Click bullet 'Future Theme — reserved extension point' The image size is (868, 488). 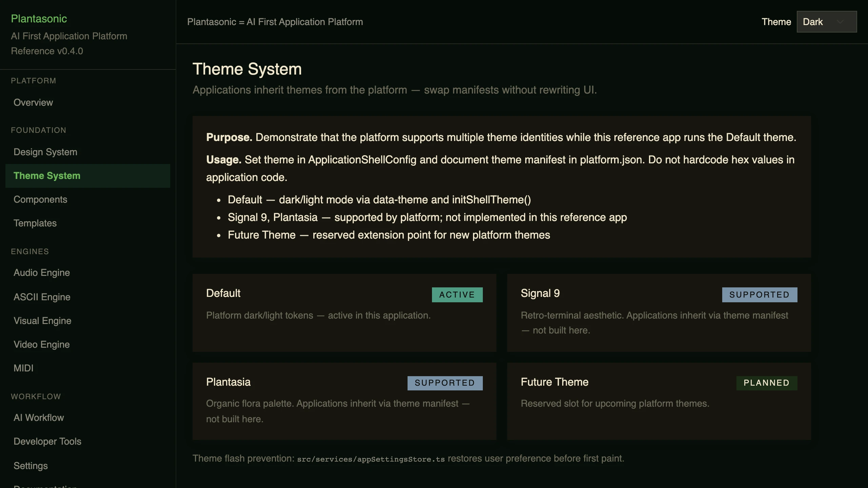(x=389, y=235)
